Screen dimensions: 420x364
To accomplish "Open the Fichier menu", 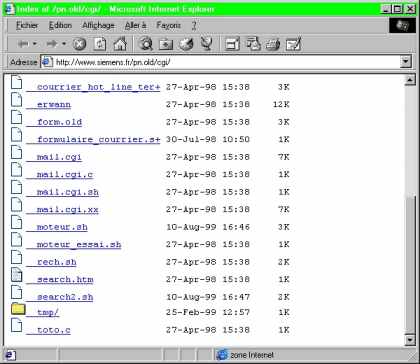I will click(27, 25).
